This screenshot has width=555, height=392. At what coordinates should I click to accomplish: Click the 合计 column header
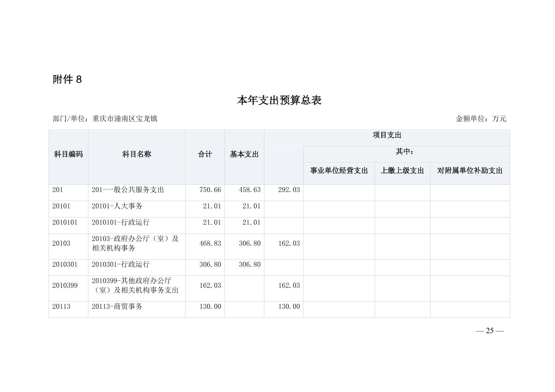click(205, 154)
